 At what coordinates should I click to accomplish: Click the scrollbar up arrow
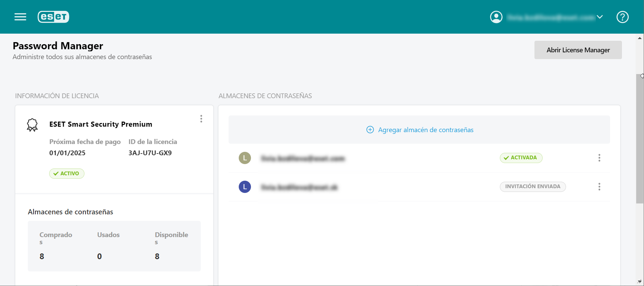click(640, 38)
